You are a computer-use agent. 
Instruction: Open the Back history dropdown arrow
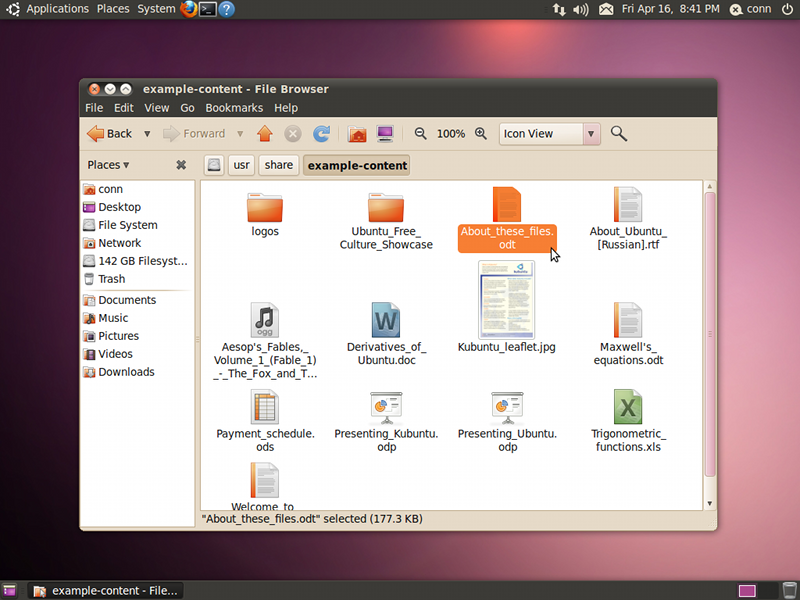pyautogui.click(x=147, y=134)
